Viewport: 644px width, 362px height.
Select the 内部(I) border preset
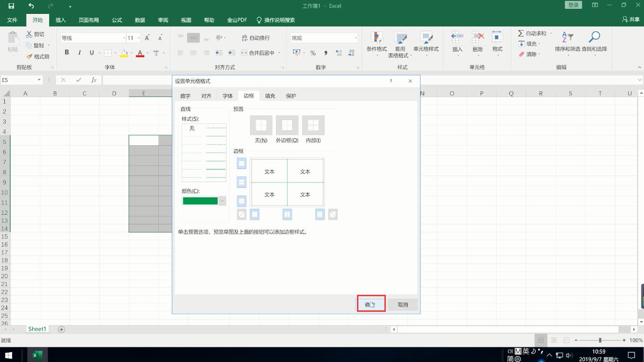click(313, 125)
